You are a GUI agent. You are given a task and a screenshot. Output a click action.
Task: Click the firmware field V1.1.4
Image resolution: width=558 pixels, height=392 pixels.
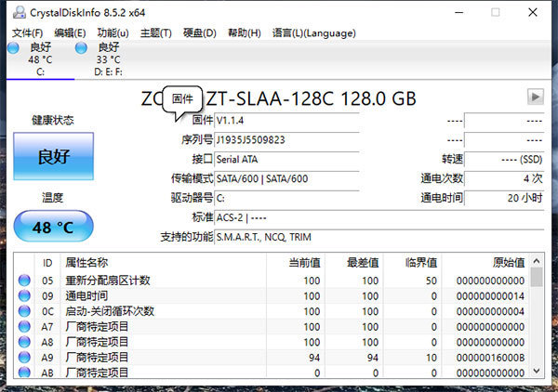pyautogui.click(x=286, y=121)
